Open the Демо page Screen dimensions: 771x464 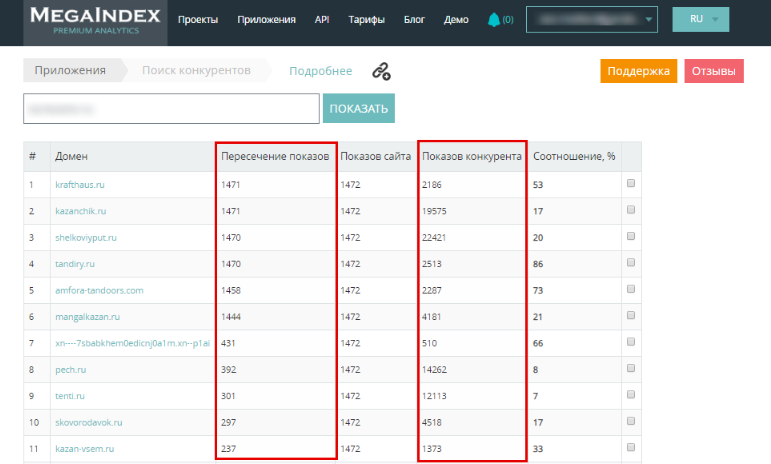point(456,20)
